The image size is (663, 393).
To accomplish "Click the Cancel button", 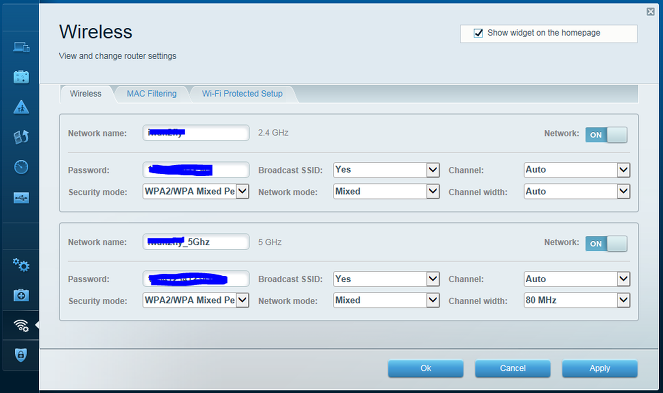I will coord(513,368).
